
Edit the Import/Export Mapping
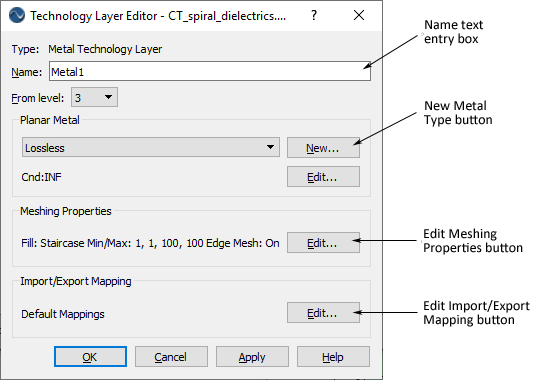point(323,313)
